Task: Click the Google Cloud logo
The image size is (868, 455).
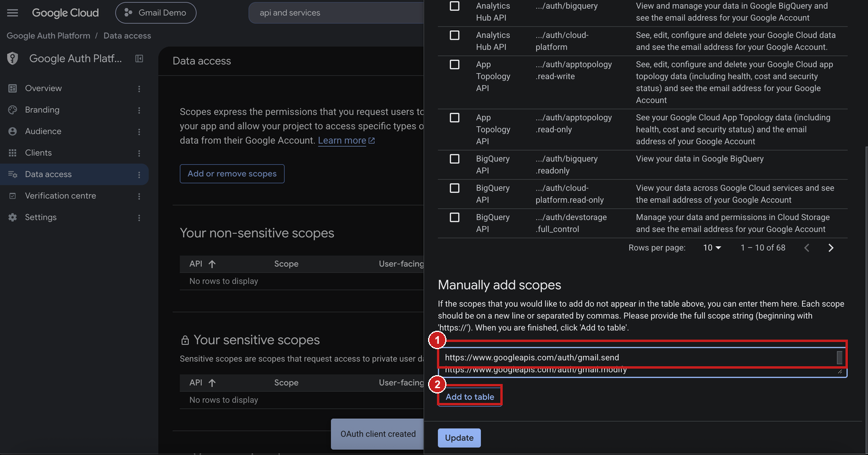Action: pos(65,13)
